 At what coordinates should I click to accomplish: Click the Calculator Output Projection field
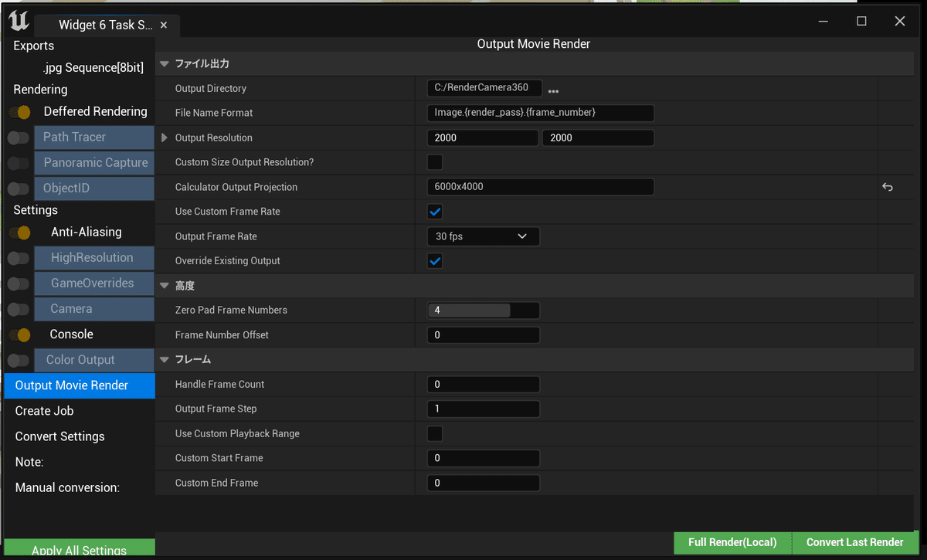point(541,187)
